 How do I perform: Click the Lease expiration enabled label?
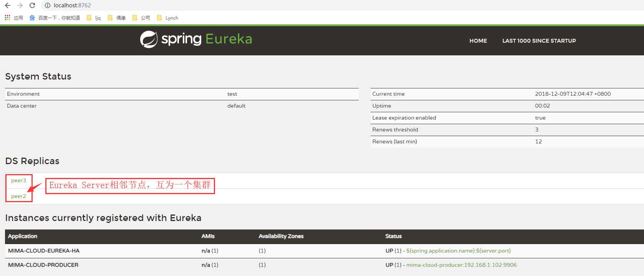404,118
